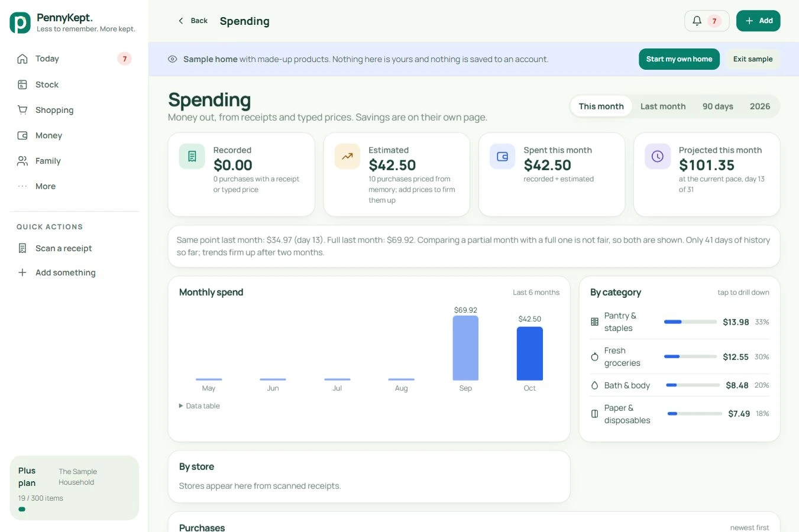Click the clock icon on Projected card
This screenshot has width=799, height=532.
coord(658,157)
